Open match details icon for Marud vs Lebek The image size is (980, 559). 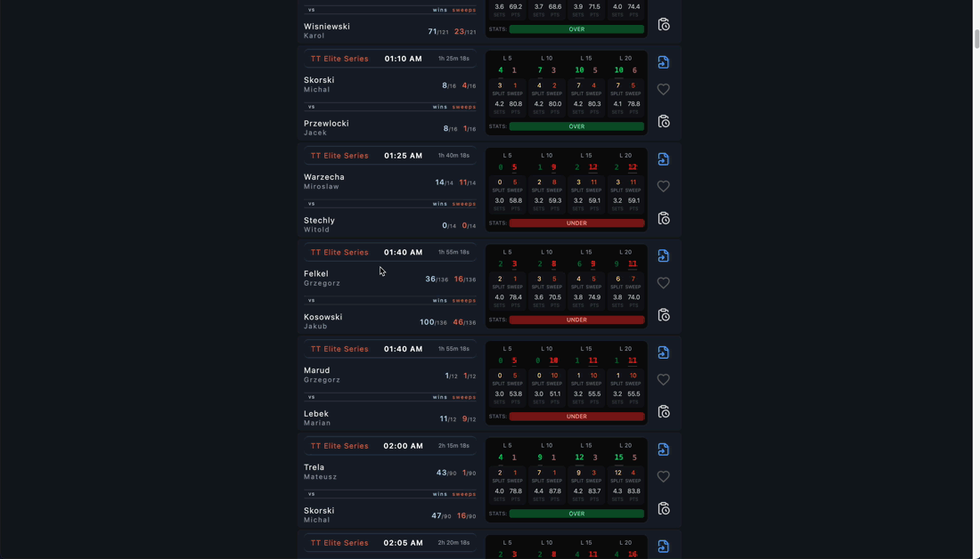tap(664, 352)
